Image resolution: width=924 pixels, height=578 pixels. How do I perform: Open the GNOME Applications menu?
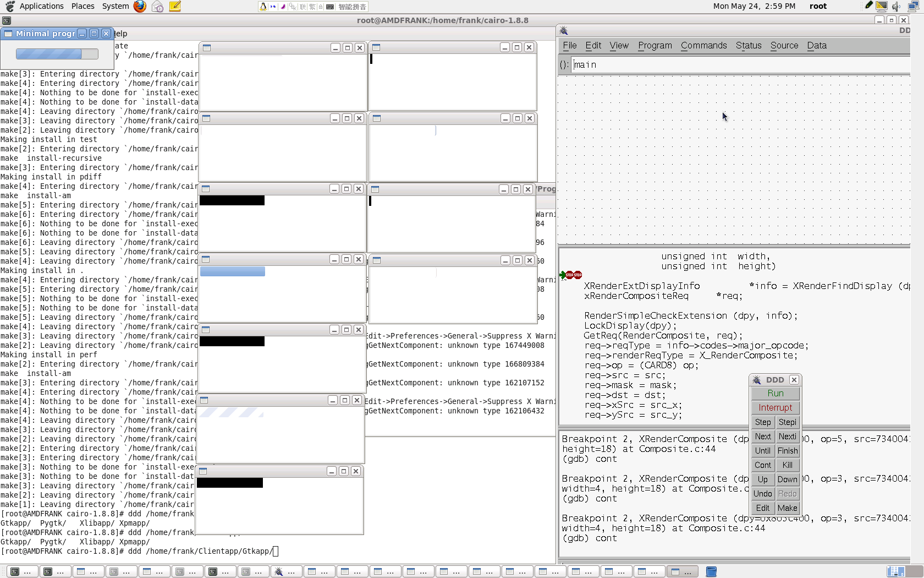tap(41, 7)
